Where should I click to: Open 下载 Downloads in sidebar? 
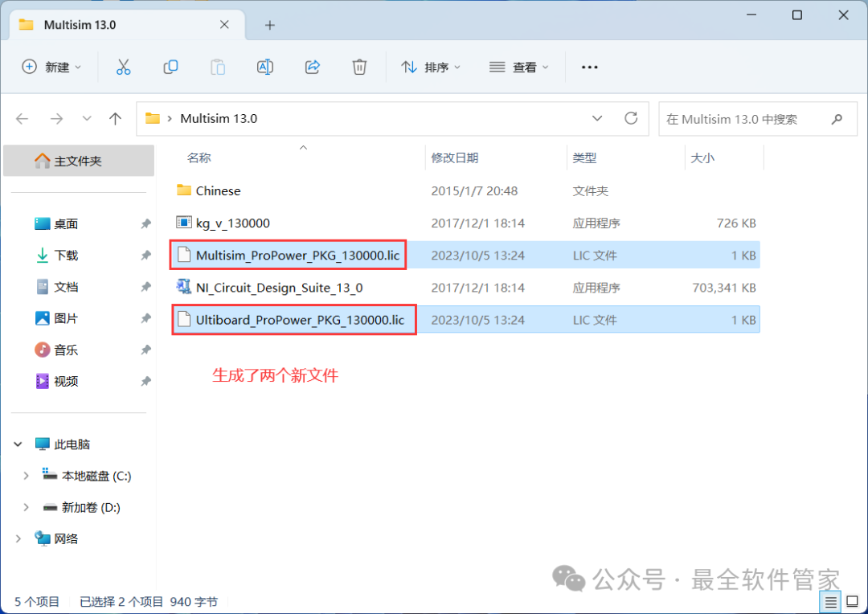click(66, 256)
